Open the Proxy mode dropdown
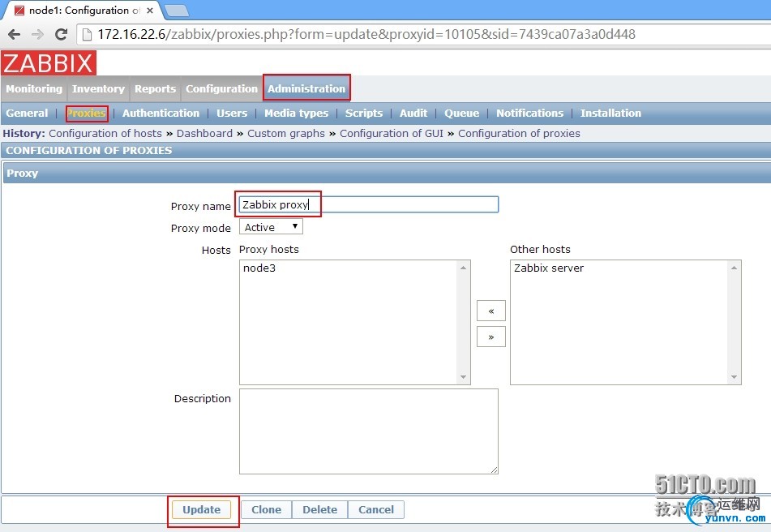The height and width of the screenshot is (532, 771). point(271,227)
